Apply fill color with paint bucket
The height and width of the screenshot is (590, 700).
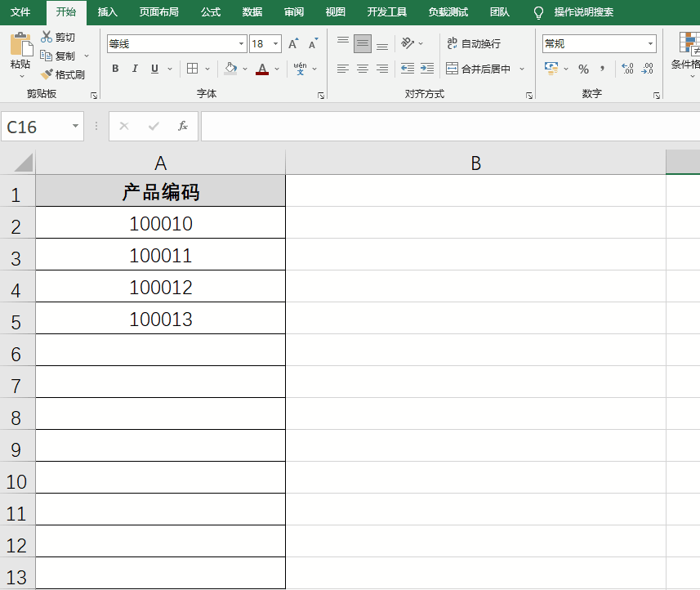coord(231,69)
